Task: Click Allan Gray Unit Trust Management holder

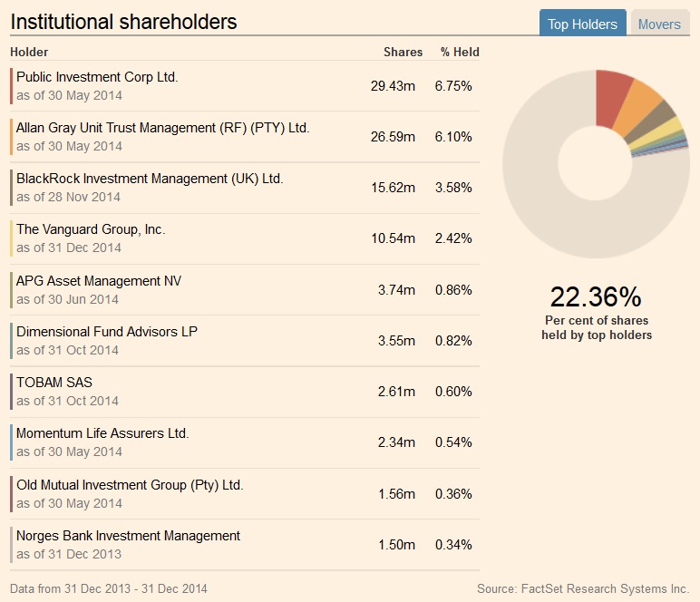Action: [x=163, y=129]
